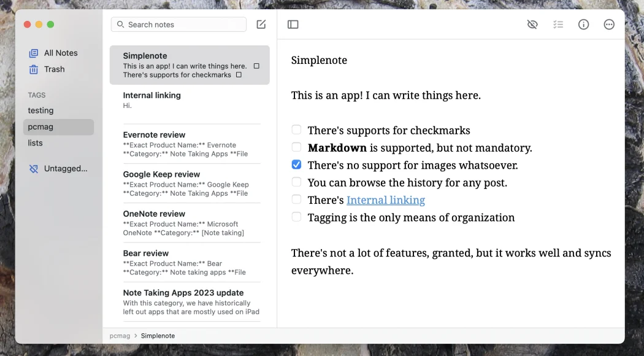Create a new note with compose icon
644x356 pixels.
(x=261, y=25)
